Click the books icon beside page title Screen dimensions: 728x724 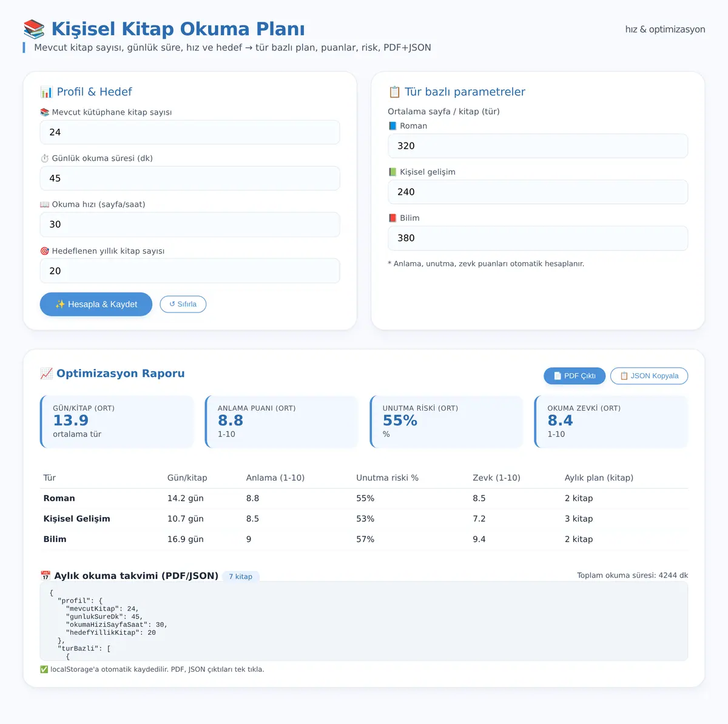coord(34,29)
